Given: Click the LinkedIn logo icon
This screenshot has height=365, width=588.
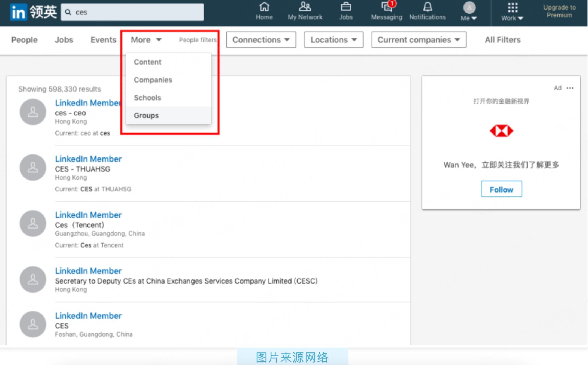Looking at the screenshot, I should point(19,12).
